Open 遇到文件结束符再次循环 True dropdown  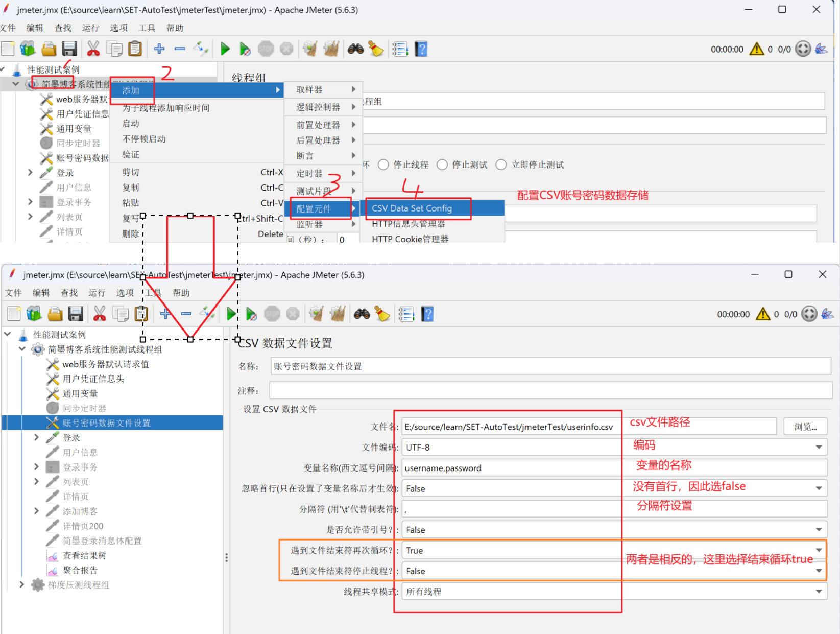pos(819,550)
